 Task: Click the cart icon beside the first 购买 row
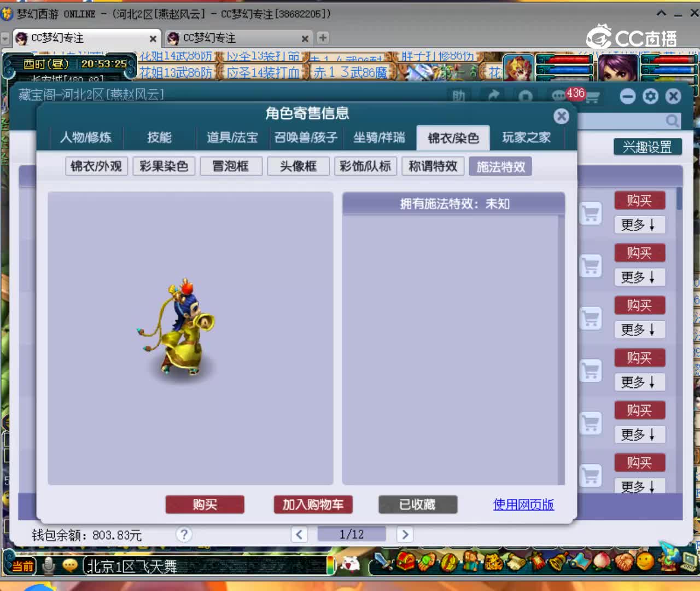tap(591, 213)
